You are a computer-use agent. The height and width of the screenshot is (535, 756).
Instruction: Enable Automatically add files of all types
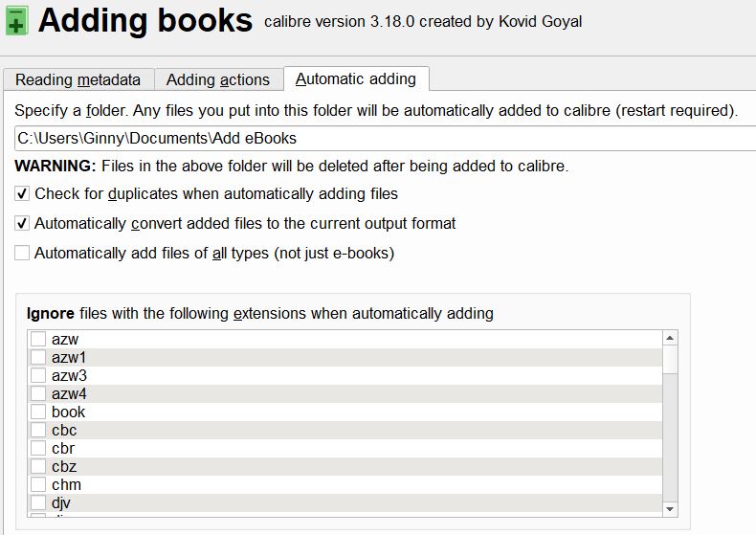tap(23, 254)
